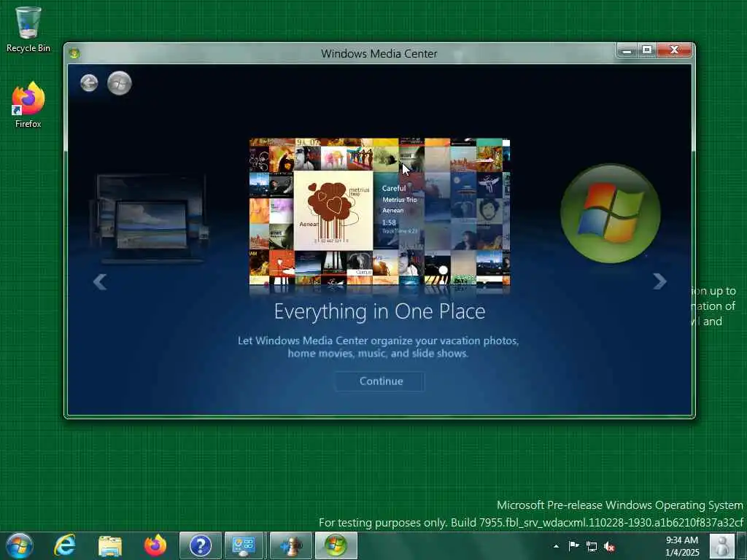Open the Windows Start orb
The image size is (747, 560).
tap(20, 545)
